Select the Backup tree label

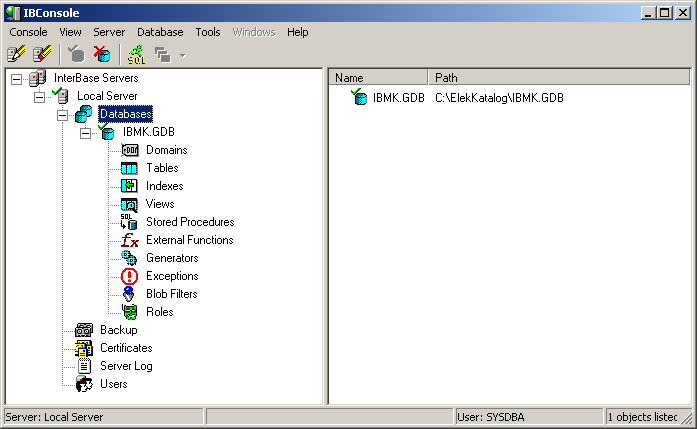pyautogui.click(x=119, y=330)
